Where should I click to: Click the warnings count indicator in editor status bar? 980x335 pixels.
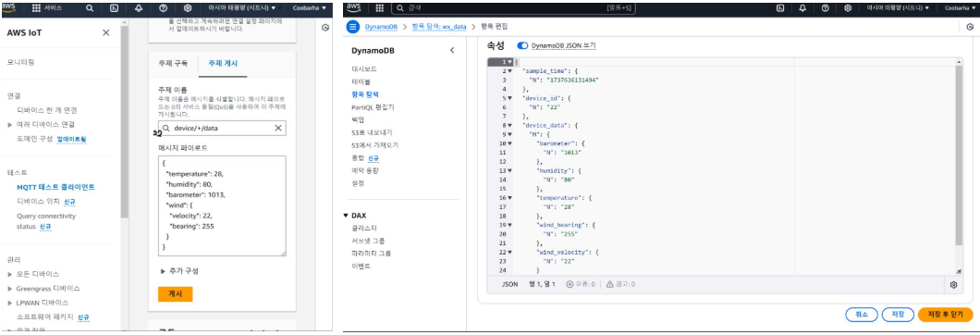tap(620, 284)
